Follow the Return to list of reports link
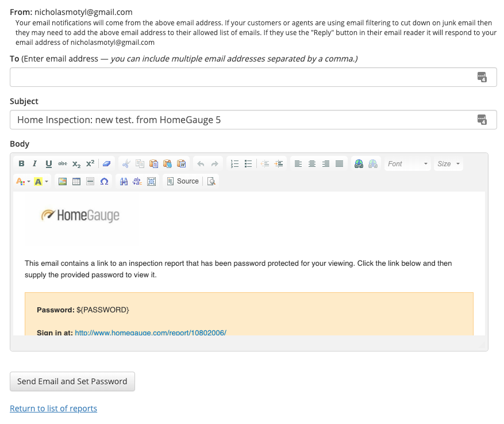Viewport: 504px width, 424px height. click(53, 408)
